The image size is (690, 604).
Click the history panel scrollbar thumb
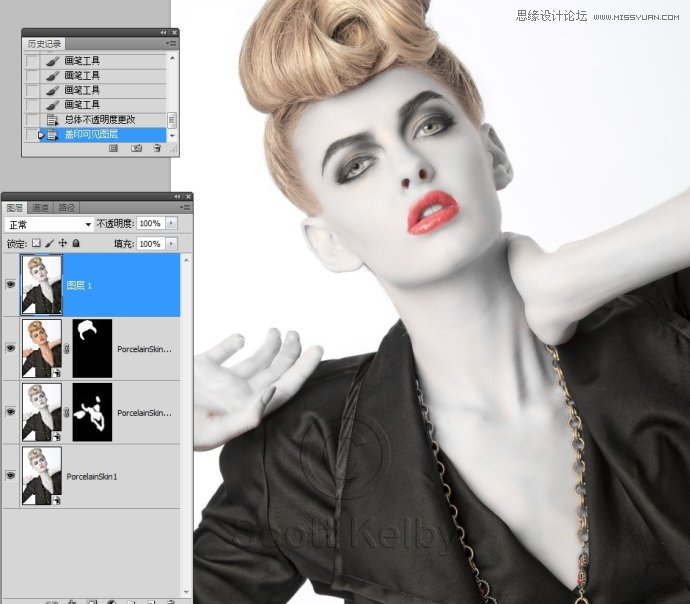coord(172,119)
